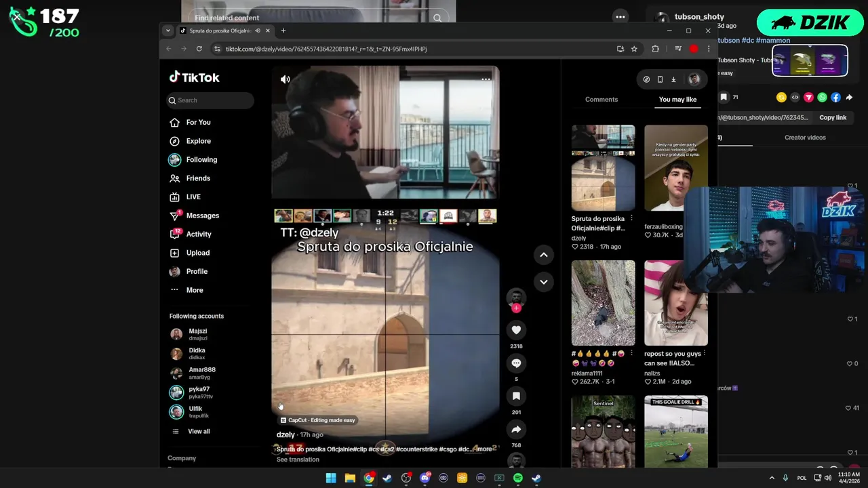The image size is (868, 488).
Task: Open the pyka97 followed account
Action: tap(192, 392)
